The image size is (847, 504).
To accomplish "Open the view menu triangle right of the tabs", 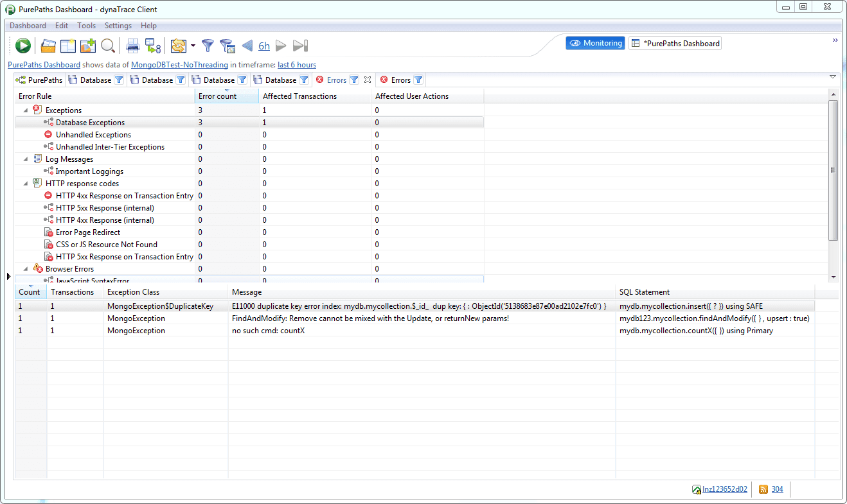I will point(833,77).
